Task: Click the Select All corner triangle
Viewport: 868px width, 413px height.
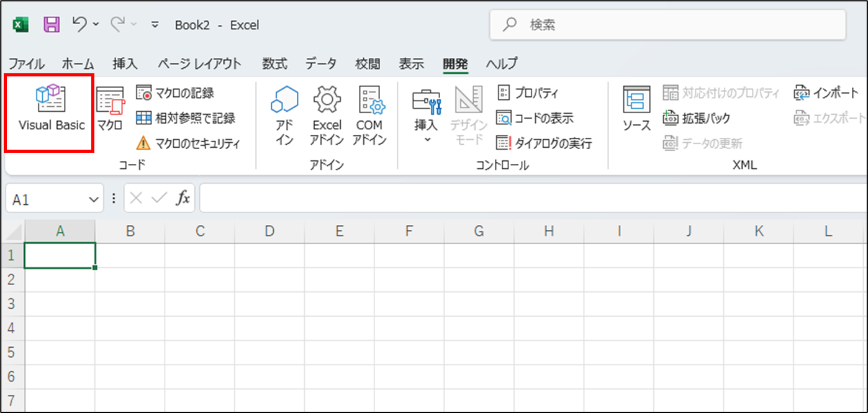Action: pyautogui.click(x=13, y=231)
